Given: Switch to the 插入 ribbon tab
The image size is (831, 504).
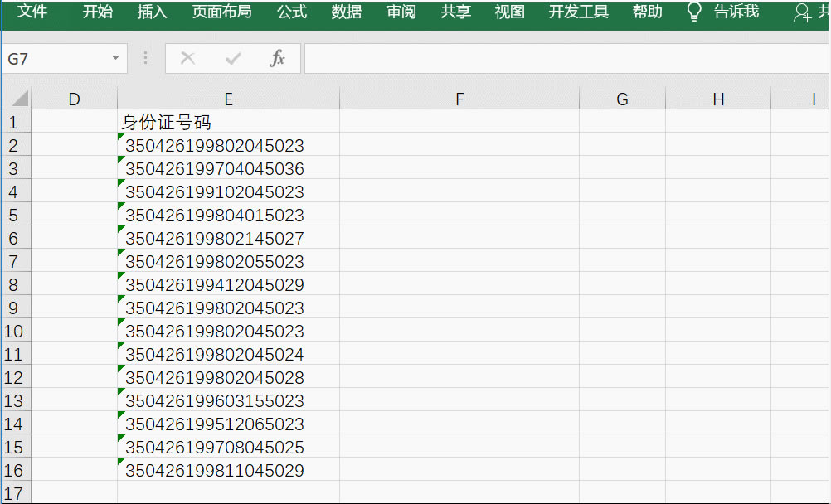Looking at the screenshot, I should tap(151, 12).
